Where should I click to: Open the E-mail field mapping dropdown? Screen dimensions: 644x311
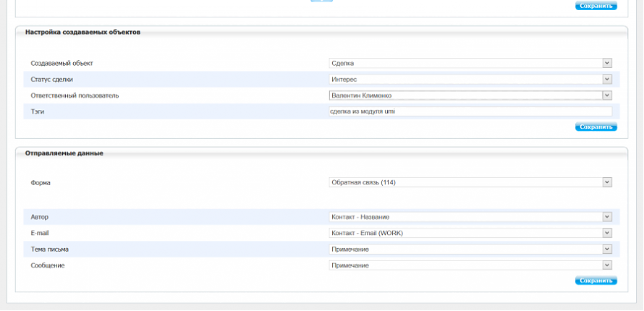470,233
